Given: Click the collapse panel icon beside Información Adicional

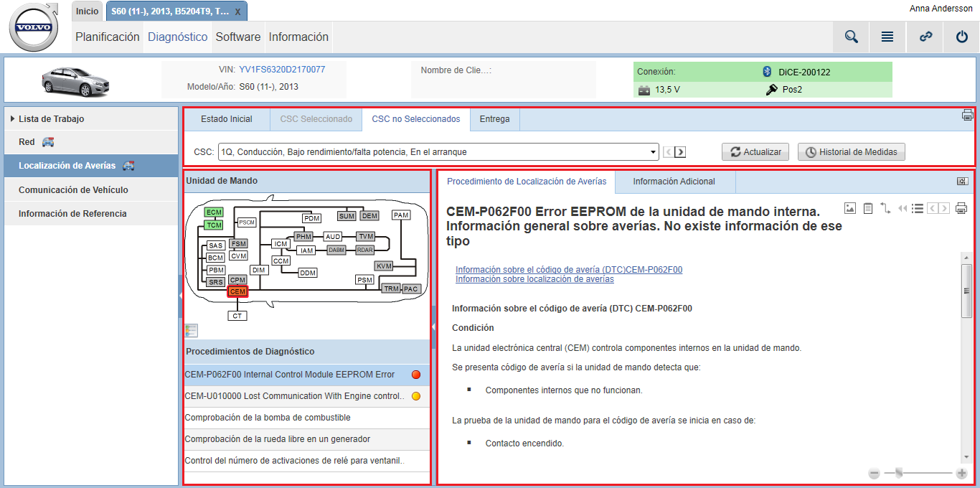Looking at the screenshot, I should (962, 182).
